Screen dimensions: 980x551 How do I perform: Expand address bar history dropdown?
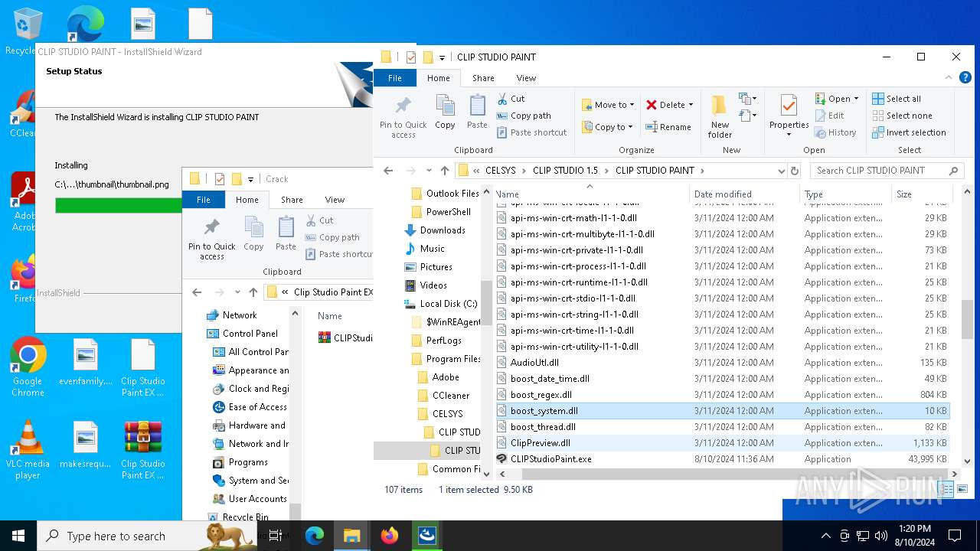(781, 171)
